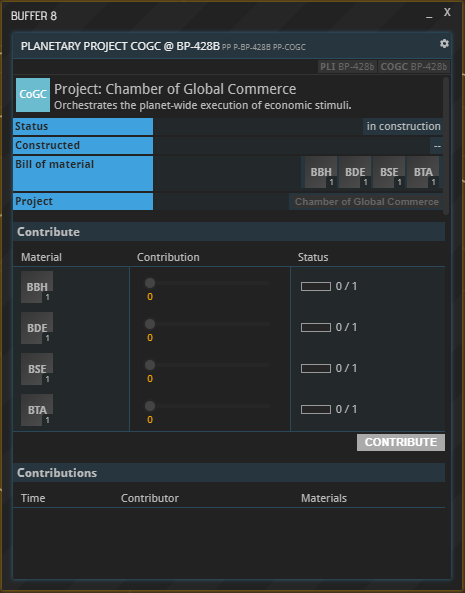Click 'Project: Chamber of Global Commerce' heading
The height and width of the screenshot is (593, 465).
tap(175, 89)
